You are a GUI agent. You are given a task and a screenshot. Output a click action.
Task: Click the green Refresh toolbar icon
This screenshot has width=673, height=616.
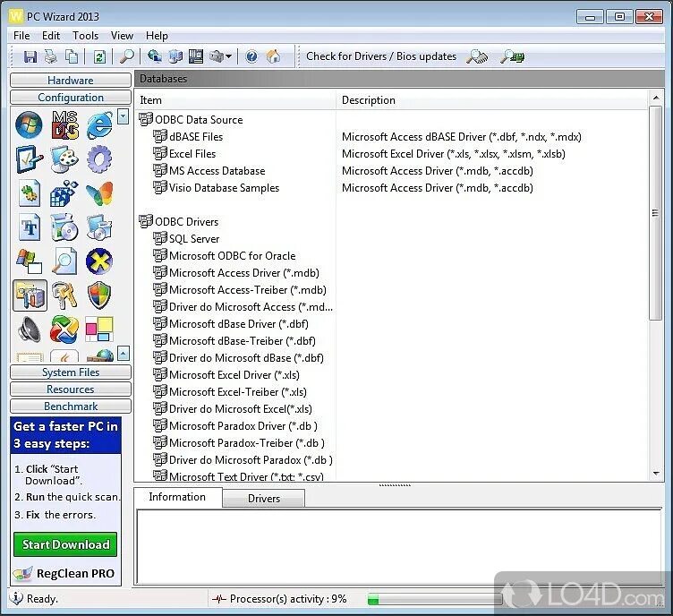click(99, 56)
